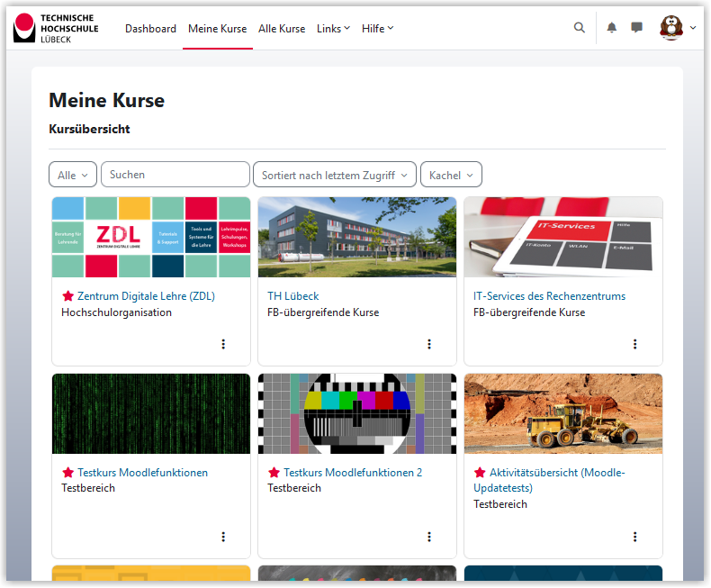Click the yellow grader machine thumbnail
This screenshot has height=588, width=711.
(x=563, y=414)
